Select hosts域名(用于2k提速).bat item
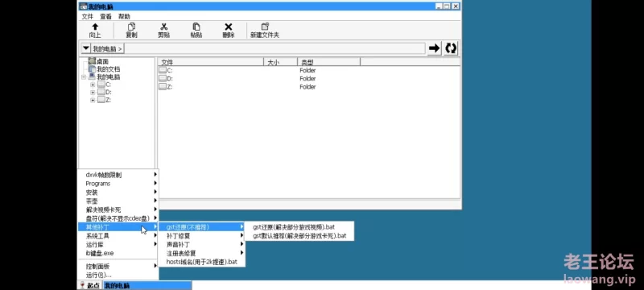This screenshot has height=290, width=644. [202, 262]
